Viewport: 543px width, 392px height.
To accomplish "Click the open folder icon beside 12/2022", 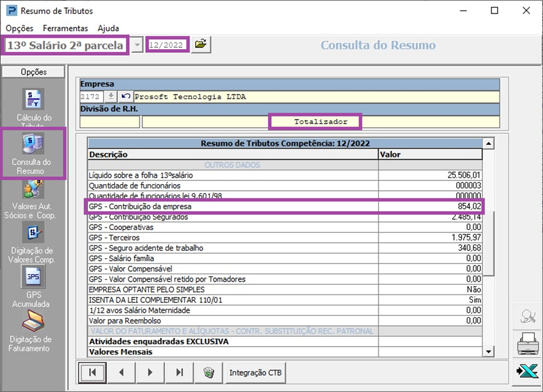I will 201,45.
